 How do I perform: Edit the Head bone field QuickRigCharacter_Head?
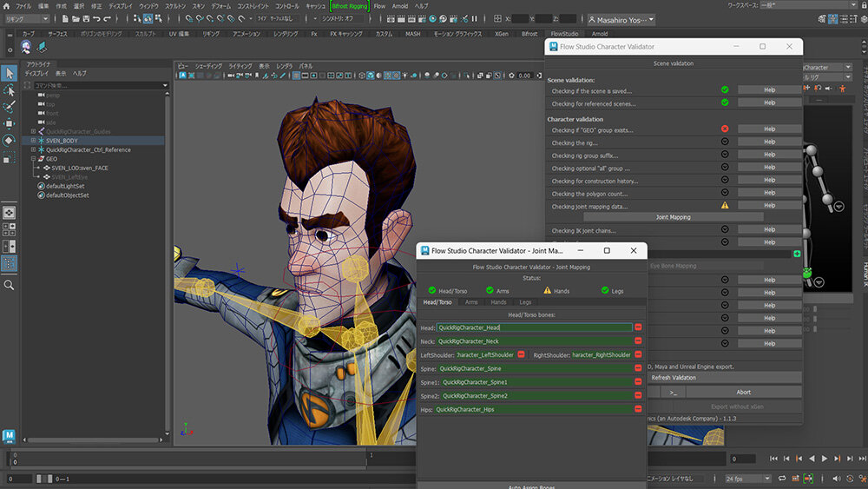(x=534, y=327)
